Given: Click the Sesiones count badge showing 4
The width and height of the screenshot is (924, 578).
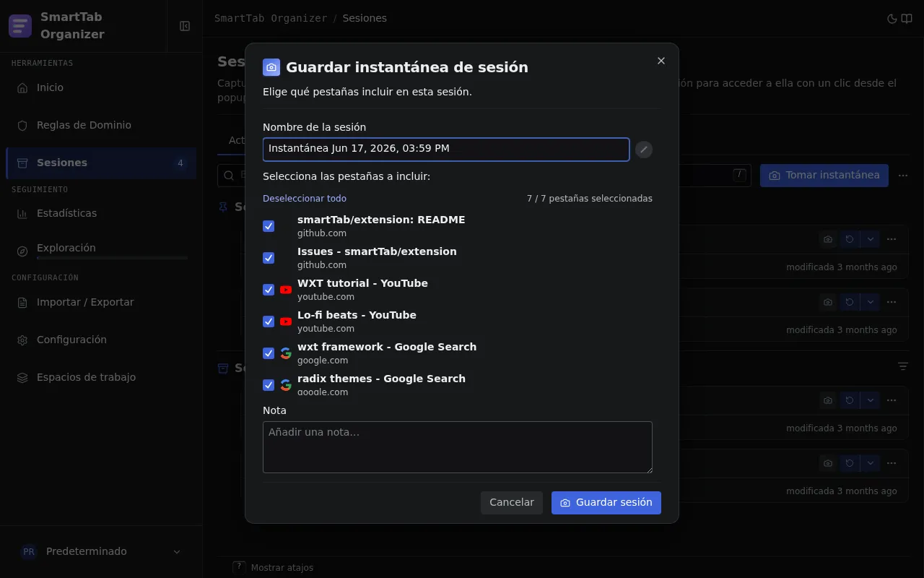Looking at the screenshot, I should 180,163.
